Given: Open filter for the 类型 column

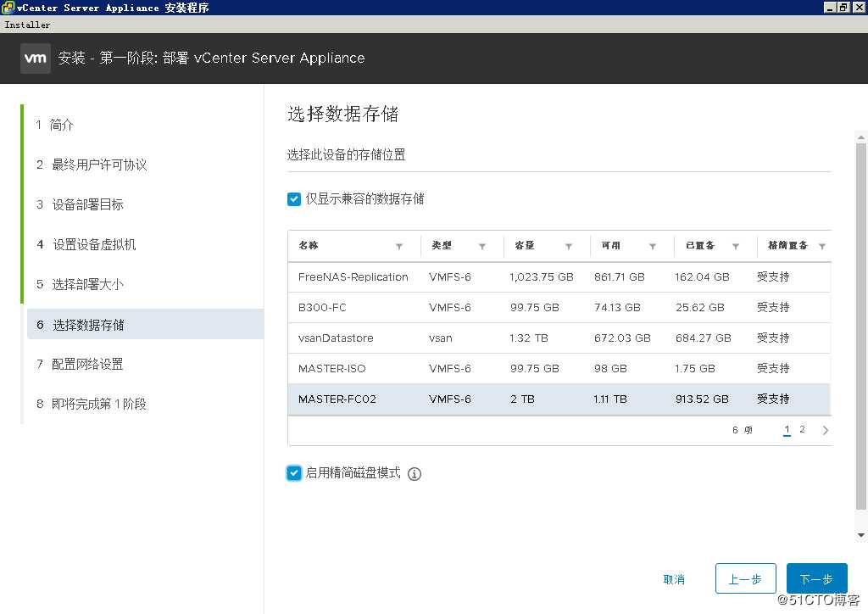Looking at the screenshot, I should coord(482,247).
